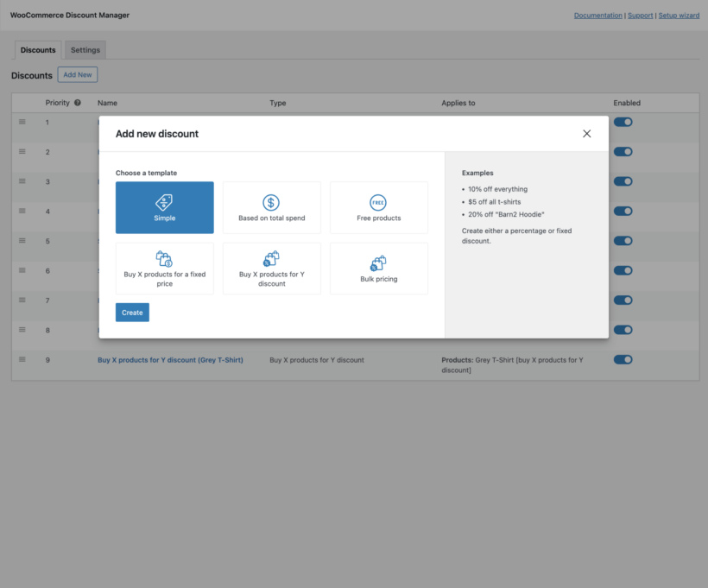Open the Documentation link
The image size is (708, 588).
click(598, 15)
